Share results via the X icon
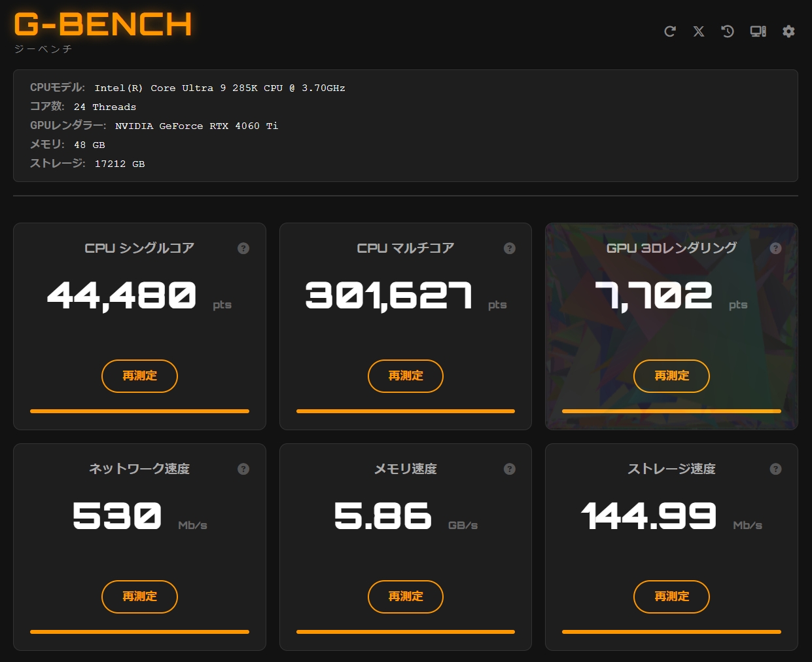 698,31
